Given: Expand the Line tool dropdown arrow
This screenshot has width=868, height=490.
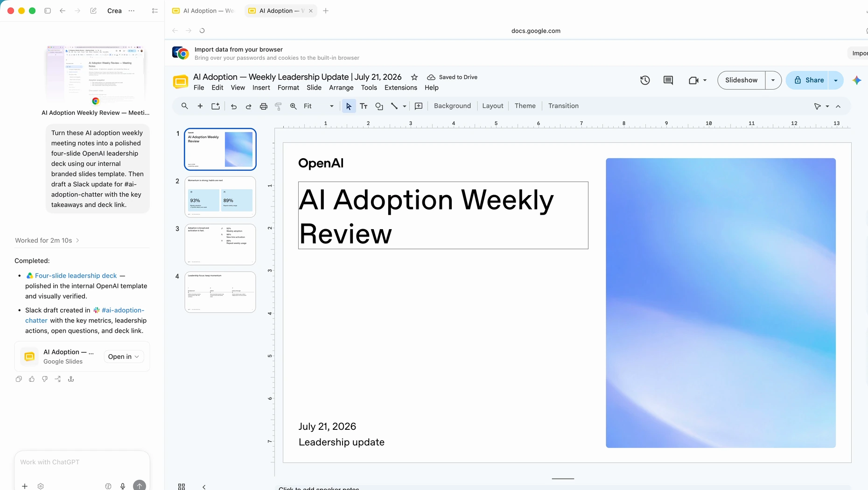Looking at the screenshot, I should pos(404,106).
